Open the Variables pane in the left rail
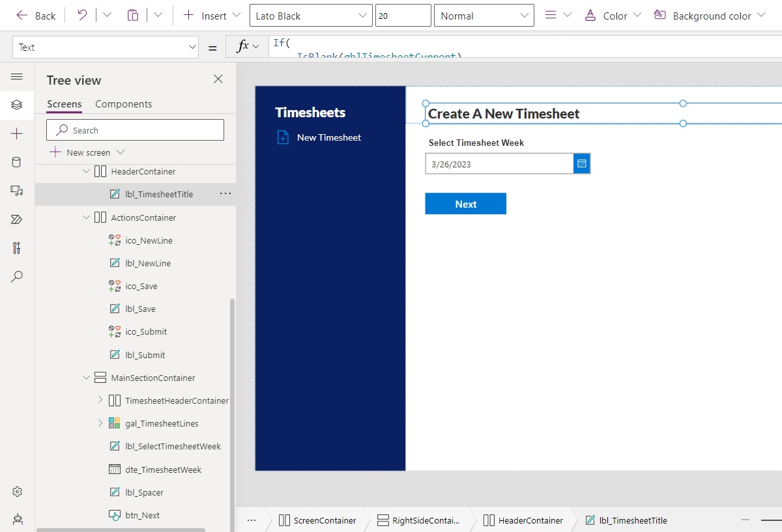 (x=17, y=248)
